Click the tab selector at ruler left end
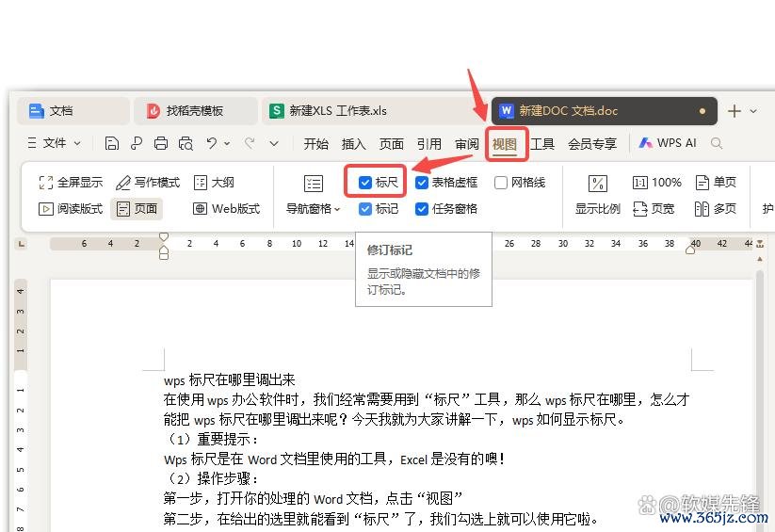The width and height of the screenshot is (775, 532). click(21, 244)
